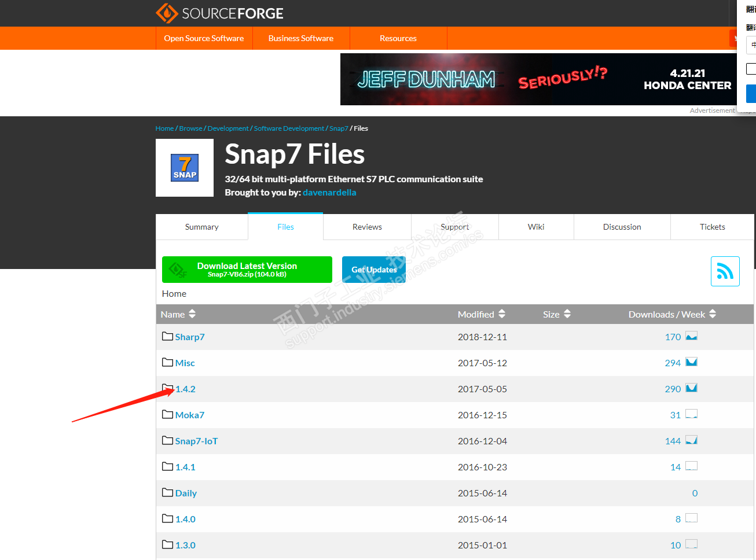
Task: Open the downloads chart icon for Sharp7
Action: tap(691, 336)
